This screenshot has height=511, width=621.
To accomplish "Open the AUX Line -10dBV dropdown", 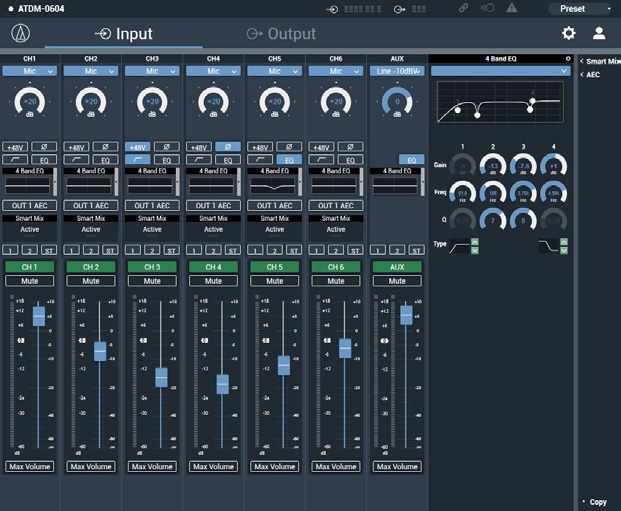I will (x=397, y=71).
